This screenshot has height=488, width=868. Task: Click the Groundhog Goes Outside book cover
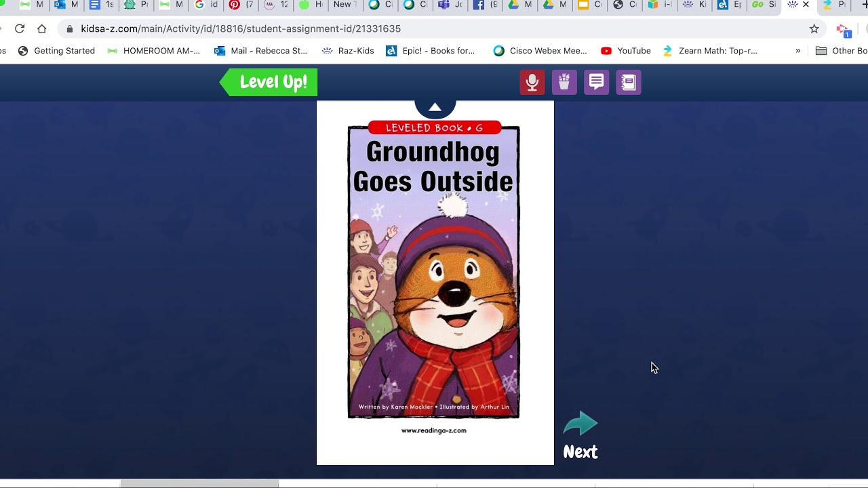click(x=434, y=271)
